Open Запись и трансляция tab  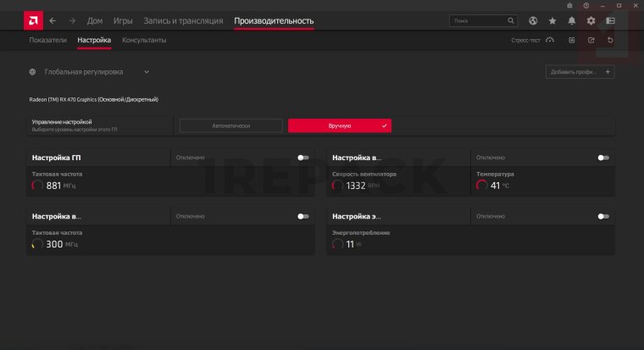pyautogui.click(x=183, y=20)
